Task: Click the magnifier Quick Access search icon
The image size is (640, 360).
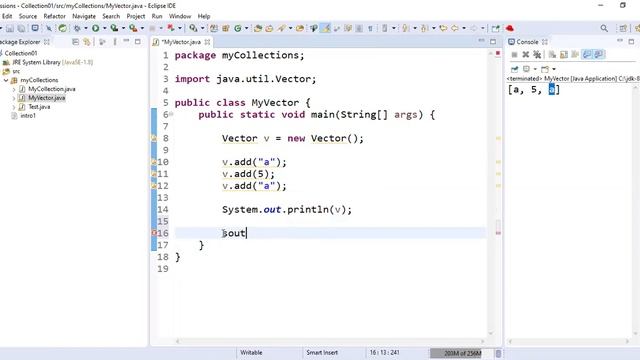Action: click(x=604, y=28)
